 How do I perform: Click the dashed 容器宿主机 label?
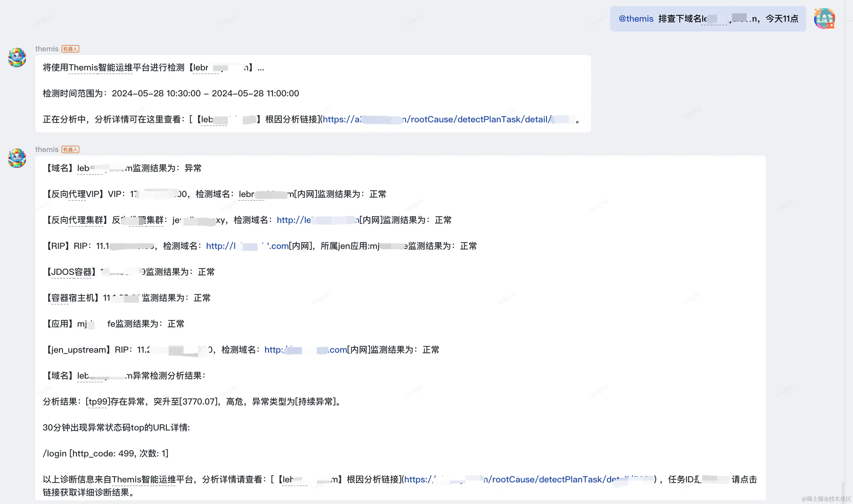coord(73,298)
